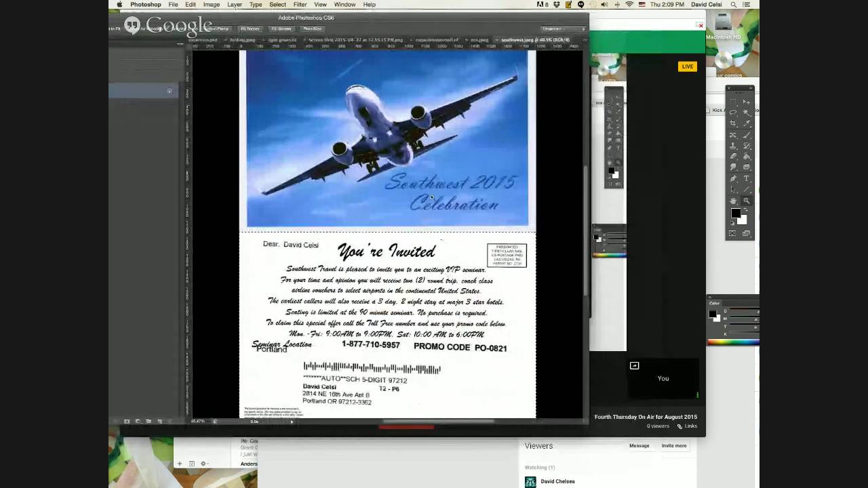Switch to the light green.tif tab
868x488 pixels.
(283, 40)
